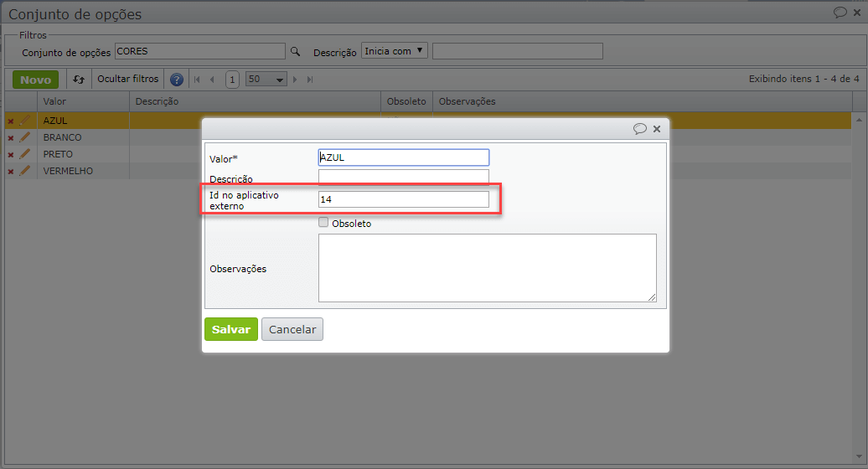Viewport: 868px width, 469px height.
Task: Open the 50 items-per-page dropdown
Action: point(266,79)
